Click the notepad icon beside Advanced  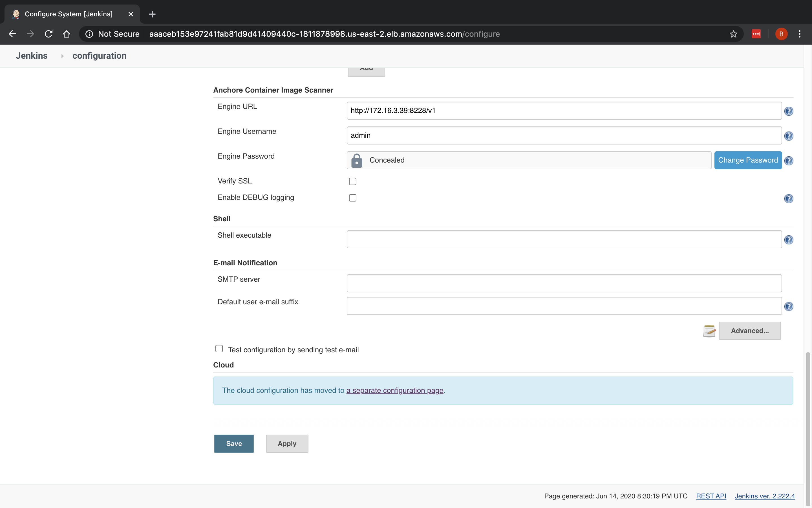point(709,330)
